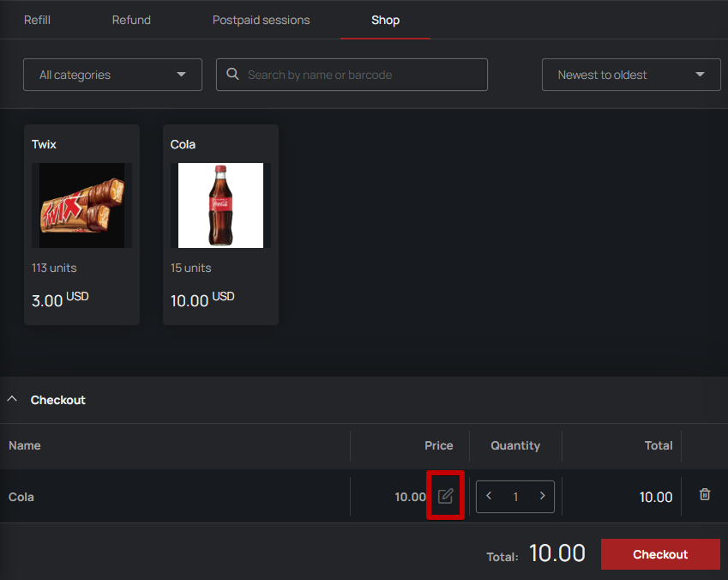Click the Cola row name in checkout
The height and width of the screenshot is (580, 728).
click(x=21, y=497)
